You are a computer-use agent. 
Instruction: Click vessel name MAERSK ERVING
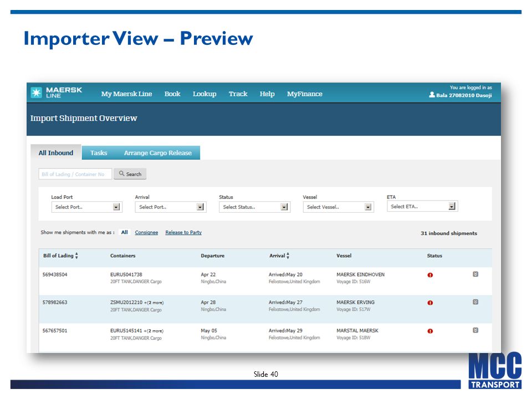click(x=356, y=303)
